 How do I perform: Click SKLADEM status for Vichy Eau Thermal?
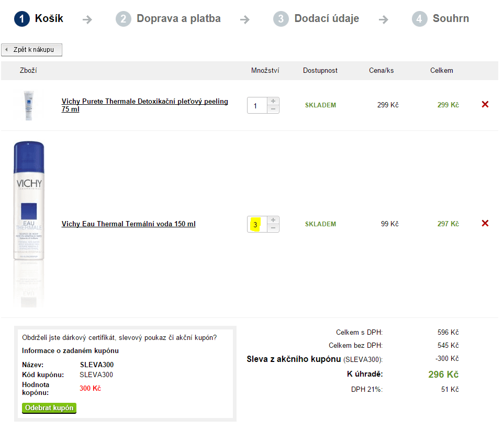click(x=320, y=224)
